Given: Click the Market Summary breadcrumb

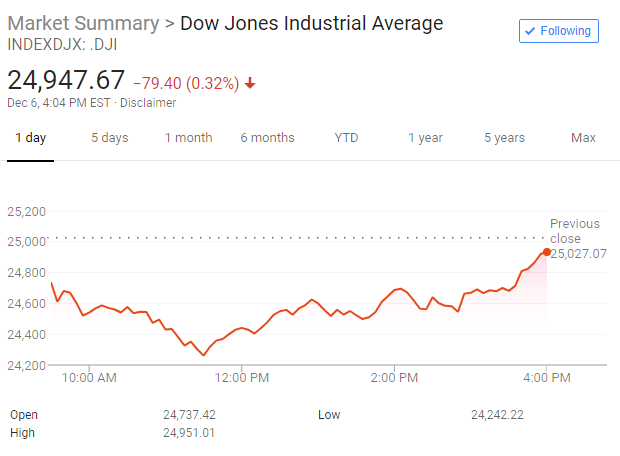Looking at the screenshot, I should (83, 23).
